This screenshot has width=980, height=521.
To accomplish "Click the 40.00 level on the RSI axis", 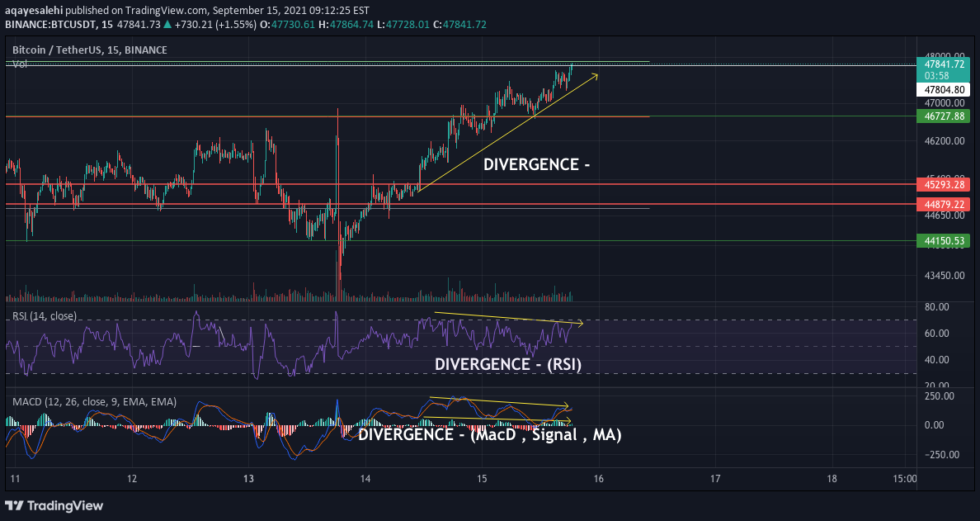I will (x=937, y=360).
